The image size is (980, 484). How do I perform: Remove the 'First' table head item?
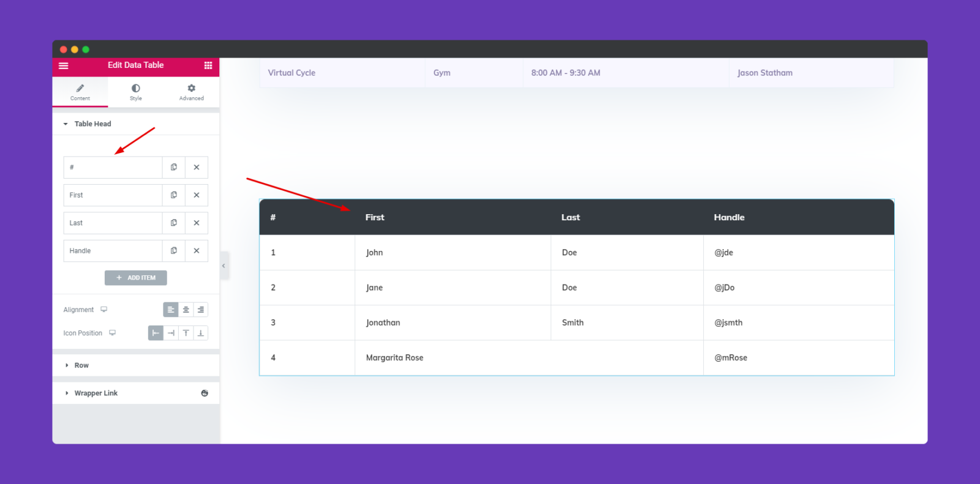197,195
